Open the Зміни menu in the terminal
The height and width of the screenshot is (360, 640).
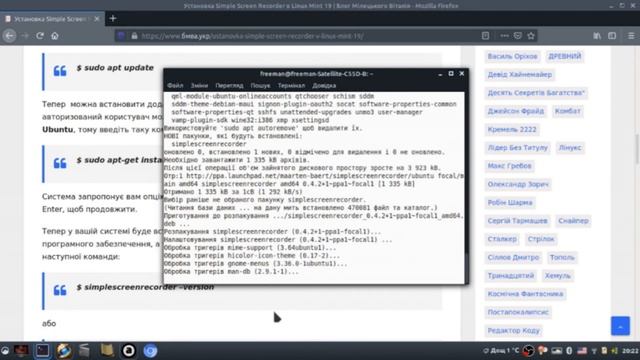pyautogui.click(x=199, y=86)
